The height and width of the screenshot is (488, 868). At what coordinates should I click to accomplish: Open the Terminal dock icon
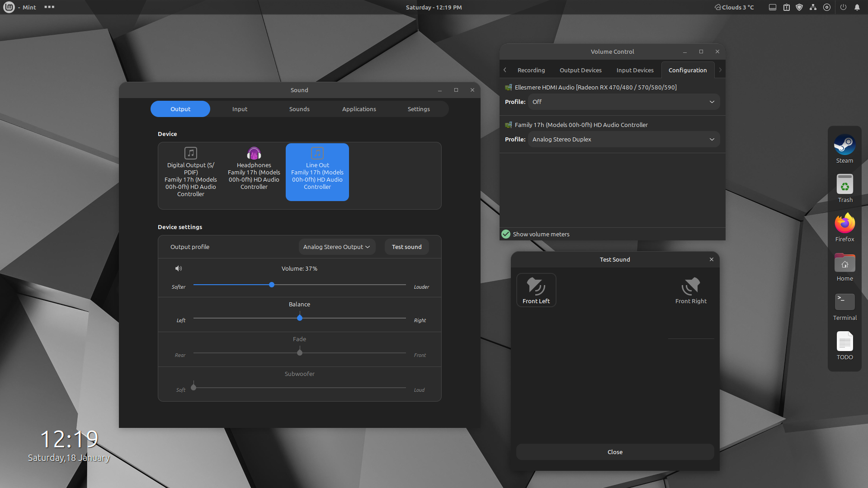point(844,302)
